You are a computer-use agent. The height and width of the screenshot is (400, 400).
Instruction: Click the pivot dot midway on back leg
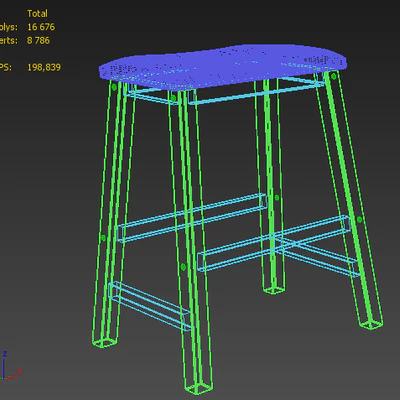coord(277,198)
